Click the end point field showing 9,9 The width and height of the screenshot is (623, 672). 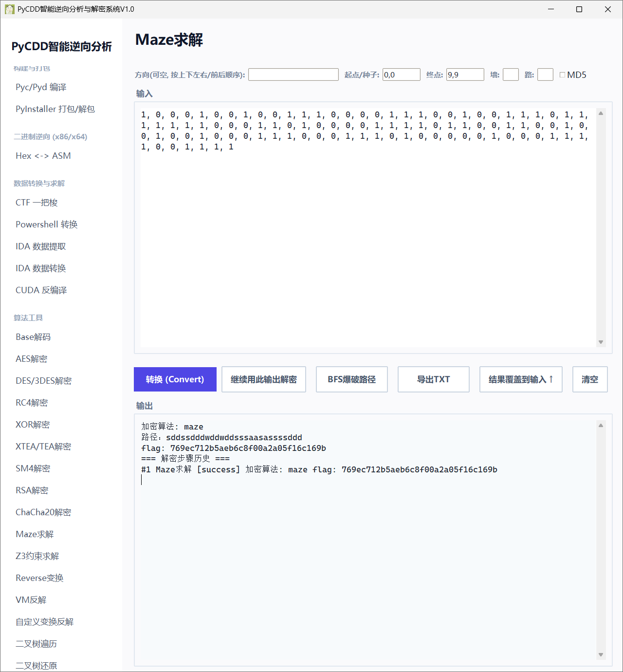pyautogui.click(x=465, y=75)
